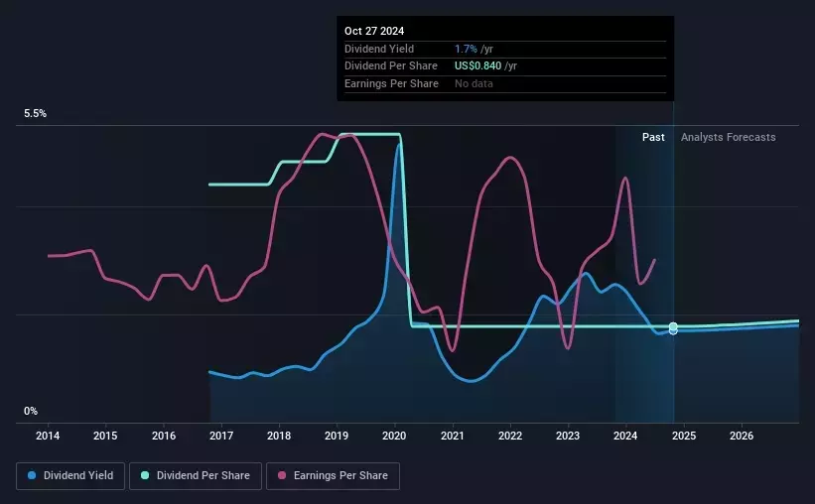Click the teal data point marker at Oct 2024
This screenshot has width=815, height=504.
pyautogui.click(x=673, y=326)
